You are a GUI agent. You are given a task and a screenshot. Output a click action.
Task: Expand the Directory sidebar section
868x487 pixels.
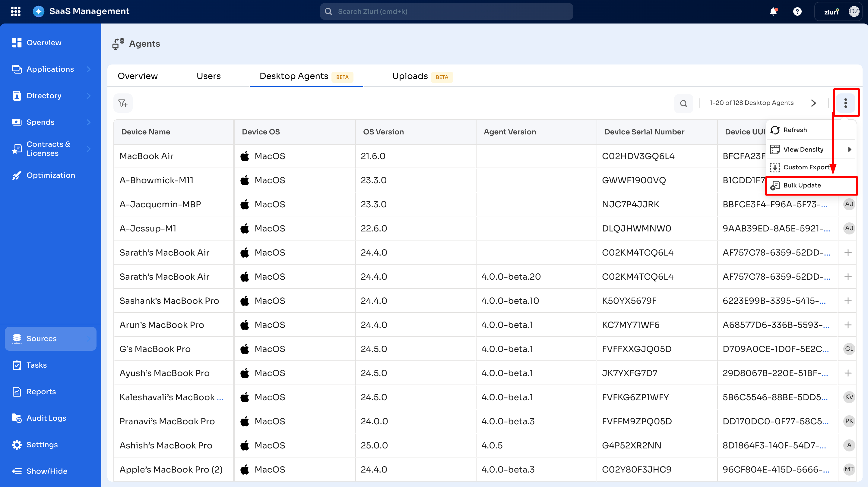coord(89,96)
